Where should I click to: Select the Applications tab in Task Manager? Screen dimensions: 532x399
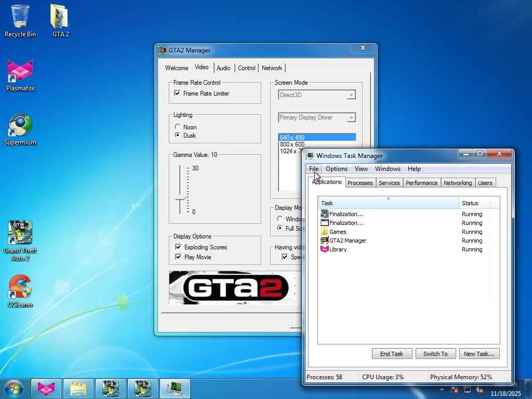pos(327,182)
